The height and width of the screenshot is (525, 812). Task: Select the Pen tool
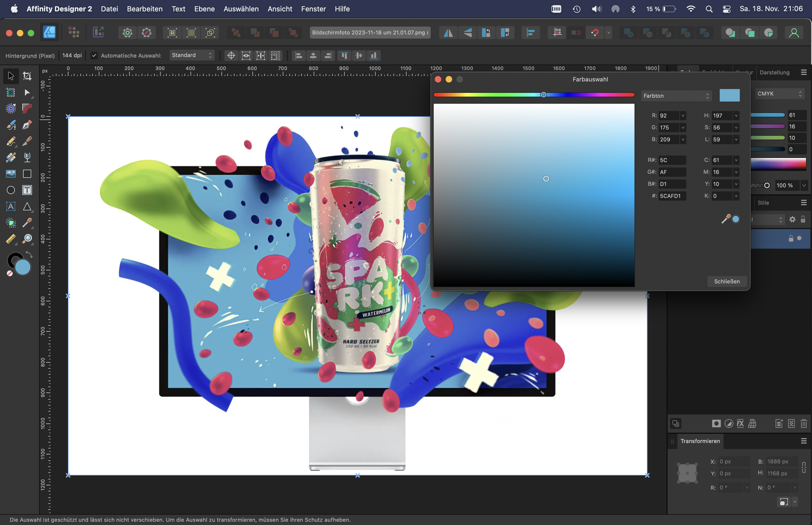pyautogui.click(x=27, y=125)
